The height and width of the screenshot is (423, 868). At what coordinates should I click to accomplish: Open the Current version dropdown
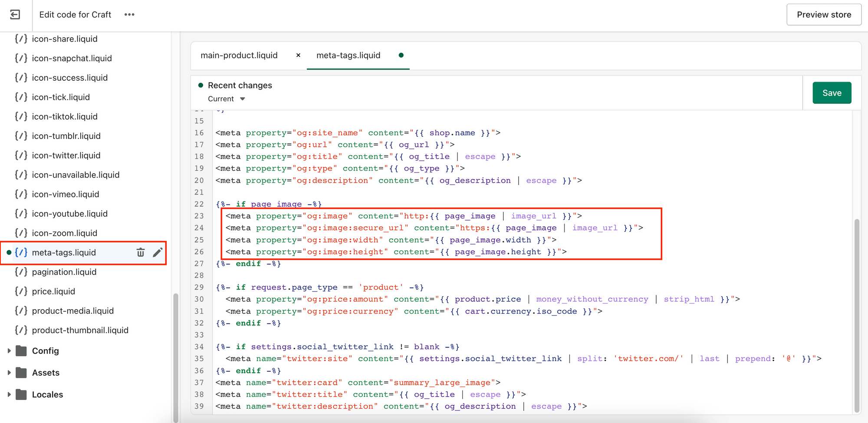coord(225,99)
